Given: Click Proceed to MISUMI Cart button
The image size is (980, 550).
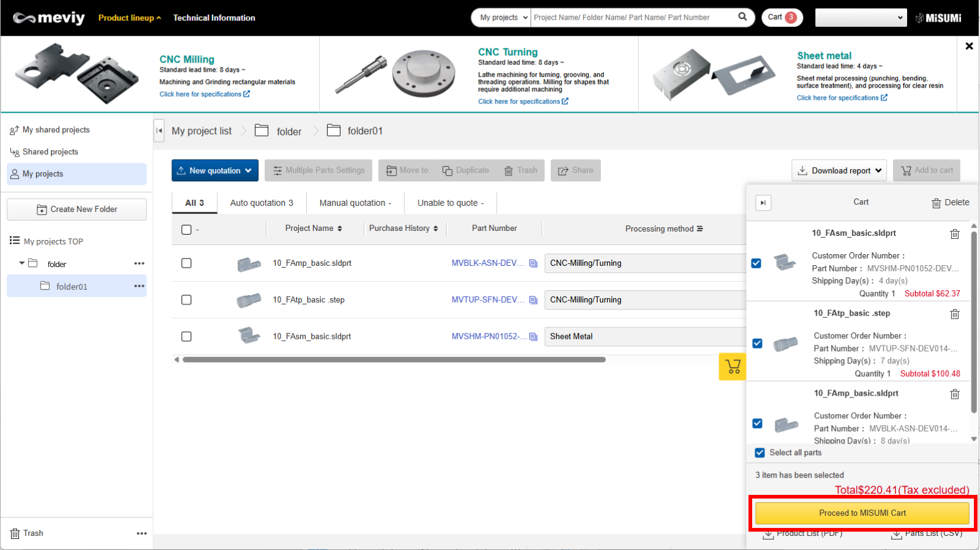Looking at the screenshot, I should pos(862,513).
